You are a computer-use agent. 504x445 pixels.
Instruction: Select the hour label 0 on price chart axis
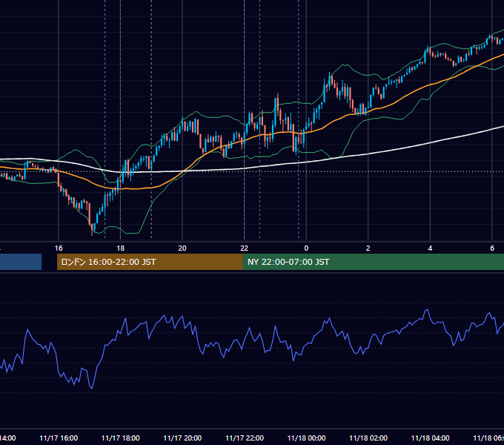click(x=306, y=248)
